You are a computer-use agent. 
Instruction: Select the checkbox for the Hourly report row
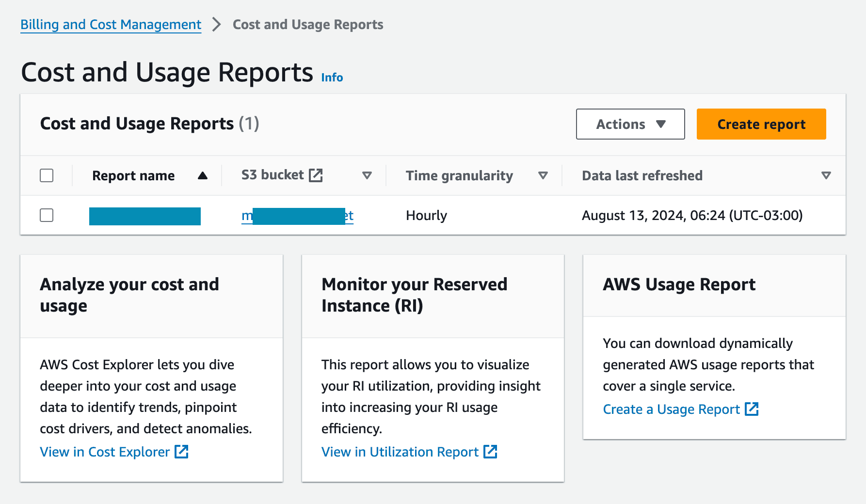47,215
